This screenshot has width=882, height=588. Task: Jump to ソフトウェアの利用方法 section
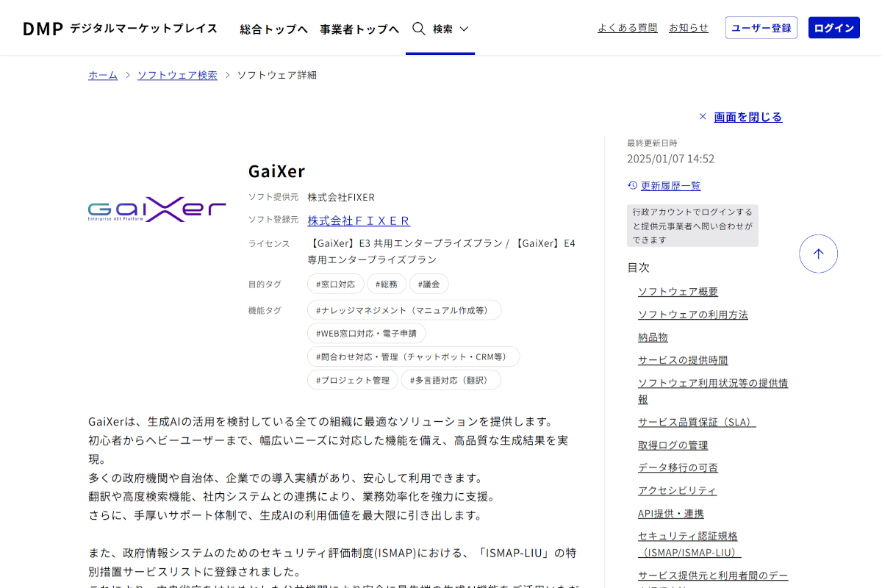coord(693,315)
